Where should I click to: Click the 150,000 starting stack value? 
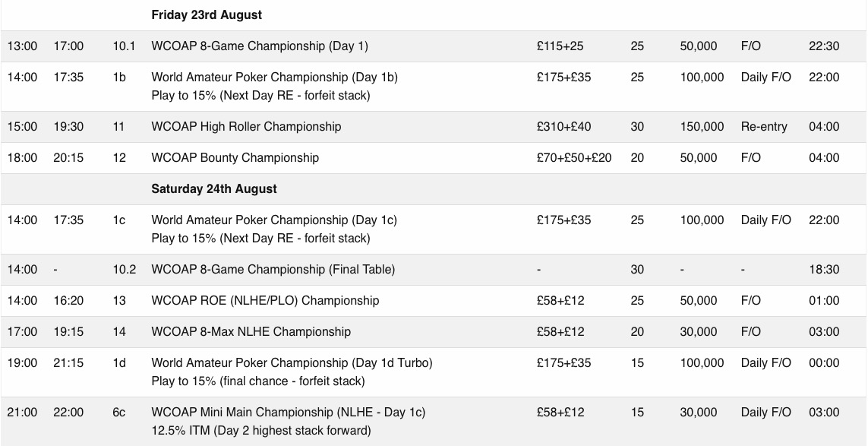pyautogui.click(x=702, y=126)
